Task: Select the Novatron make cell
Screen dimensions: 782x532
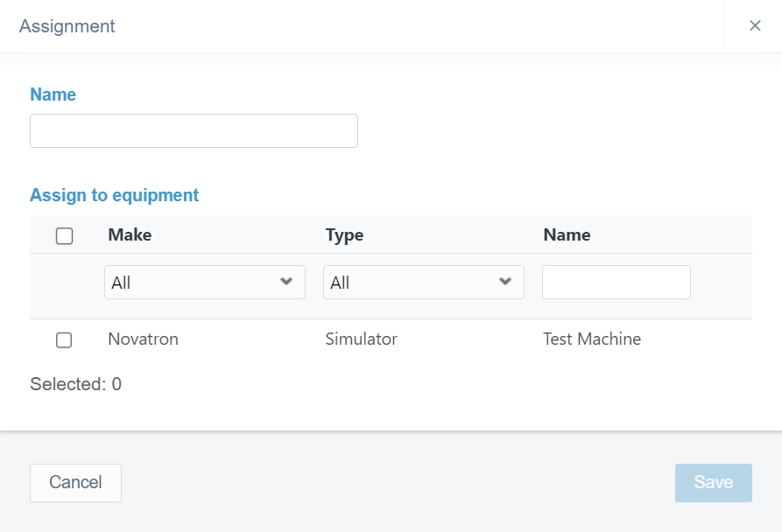Action: point(143,339)
